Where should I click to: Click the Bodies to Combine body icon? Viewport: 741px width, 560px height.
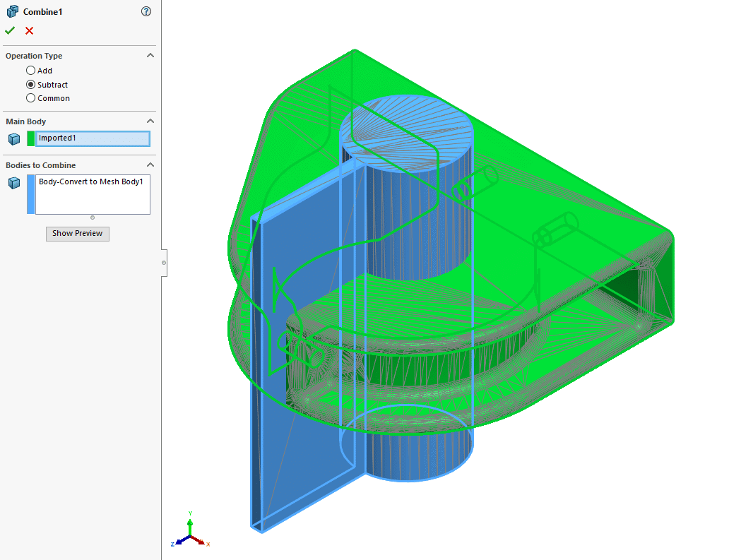click(x=14, y=182)
